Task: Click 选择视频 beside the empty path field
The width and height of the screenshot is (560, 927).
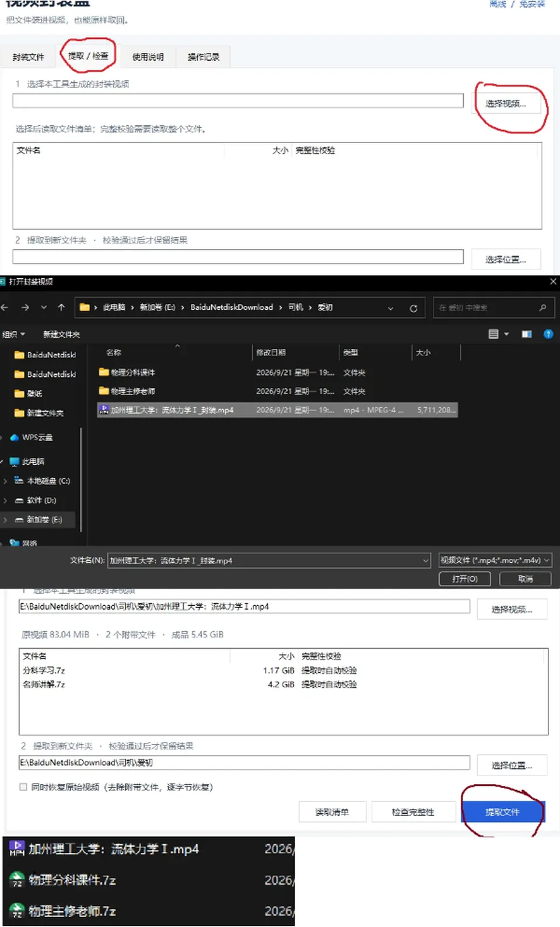Action: [506, 104]
